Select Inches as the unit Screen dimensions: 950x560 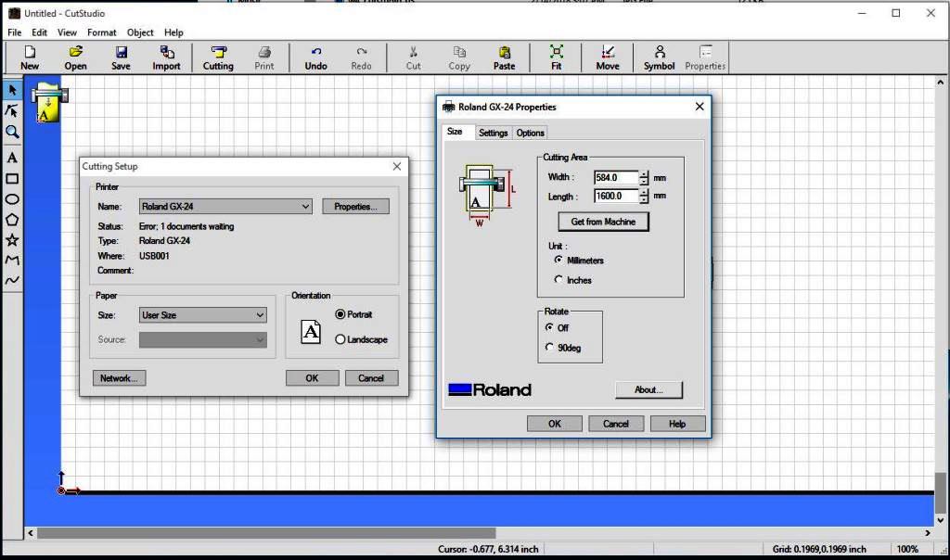(558, 280)
